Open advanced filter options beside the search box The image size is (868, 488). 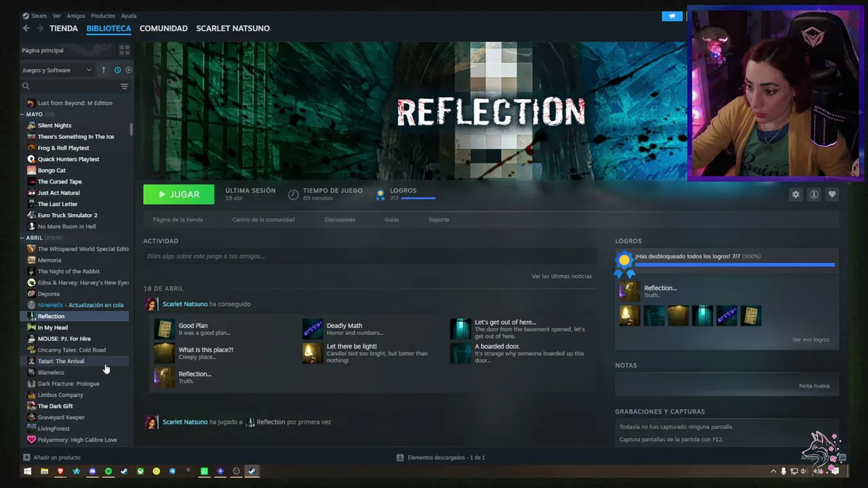click(x=124, y=86)
